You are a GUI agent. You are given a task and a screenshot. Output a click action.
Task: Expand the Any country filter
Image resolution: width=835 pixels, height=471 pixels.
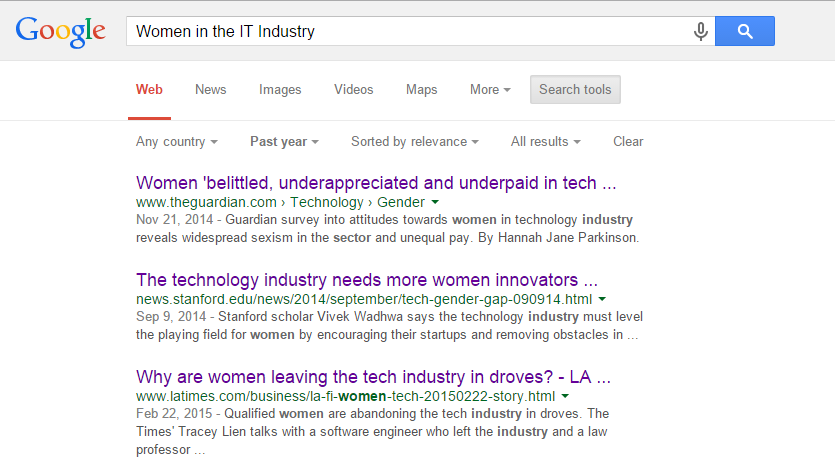177,142
